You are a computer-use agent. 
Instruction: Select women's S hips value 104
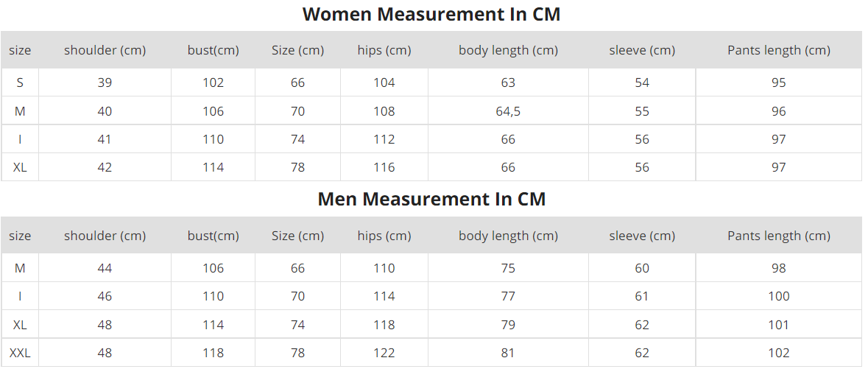pyautogui.click(x=384, y=82)
